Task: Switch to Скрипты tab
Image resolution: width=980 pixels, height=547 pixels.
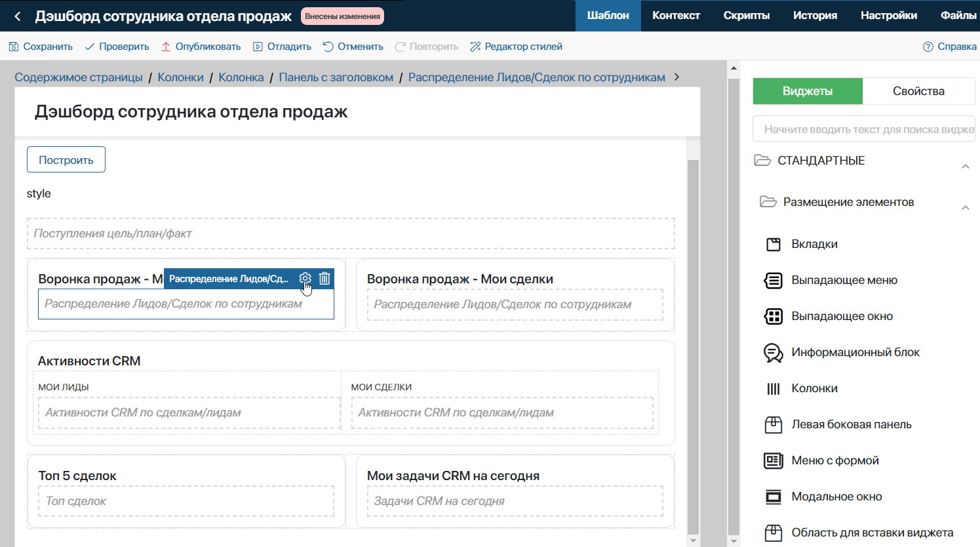Action: [747, 16]
